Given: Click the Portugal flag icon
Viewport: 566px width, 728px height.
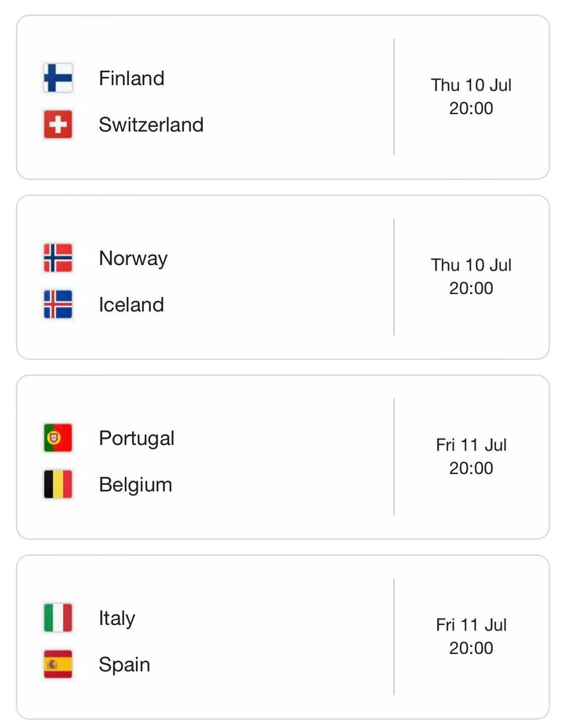Looking at the screenshot, I should 58,437.
